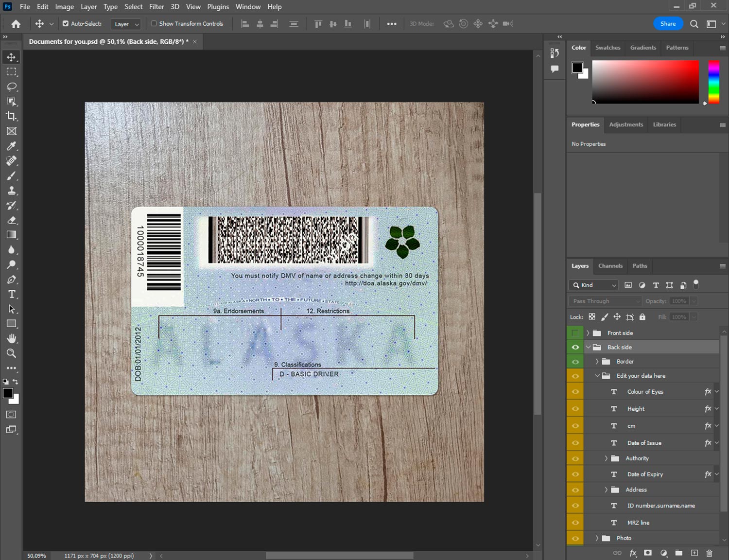Select the Crop tool
The width and height of the screenshot is (729, 560).
coord(12,116)
